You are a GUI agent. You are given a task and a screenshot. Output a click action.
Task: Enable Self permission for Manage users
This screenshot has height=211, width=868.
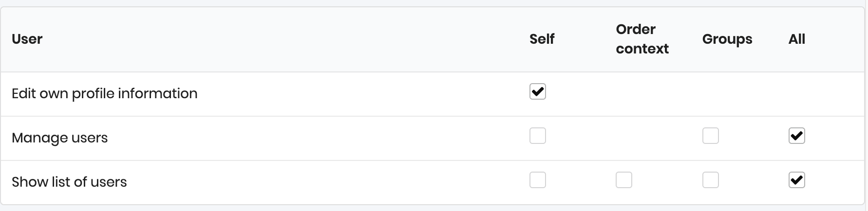pos(537,136)
